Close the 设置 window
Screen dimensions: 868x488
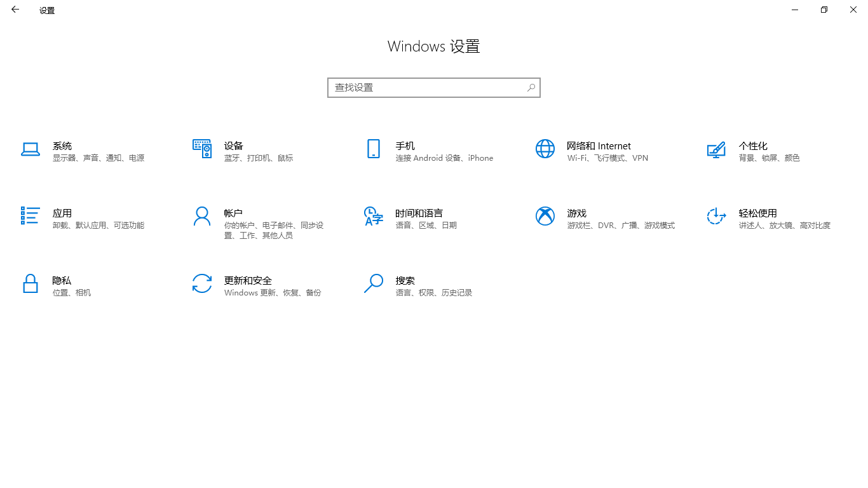pyautogui.click(x=853, y=10)
